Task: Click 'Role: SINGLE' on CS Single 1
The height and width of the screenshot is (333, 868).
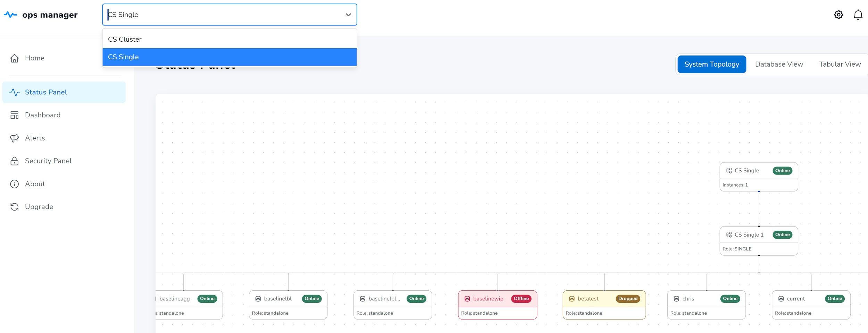Action: click(737, 249)
